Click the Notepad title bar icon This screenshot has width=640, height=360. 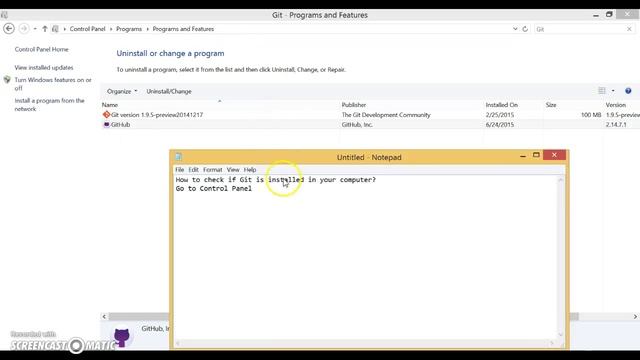click(178, 157)
